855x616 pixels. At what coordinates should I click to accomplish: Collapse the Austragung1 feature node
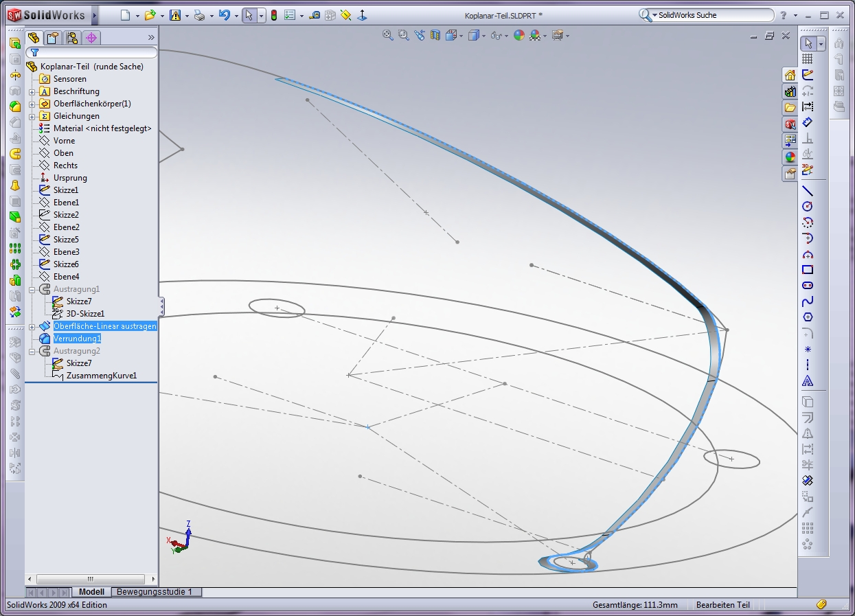[32, 289]
